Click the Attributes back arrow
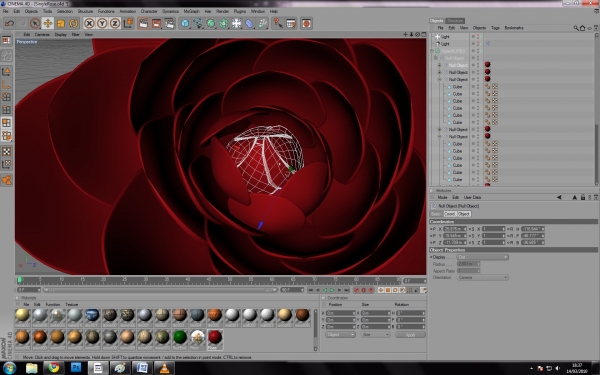 (x=559, y=197)
